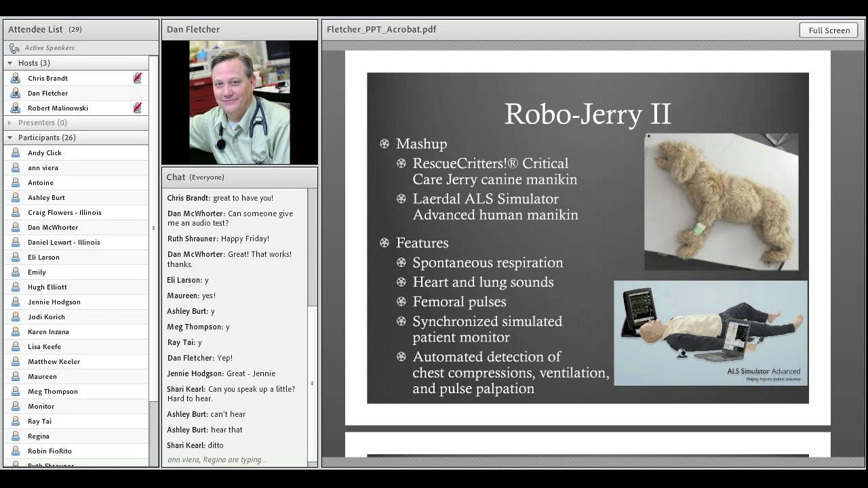Click the Fletcher_PPT_Acrobat.pdf pod title
Viewport: 868px width, 488px height.
[x=381, y=29]
